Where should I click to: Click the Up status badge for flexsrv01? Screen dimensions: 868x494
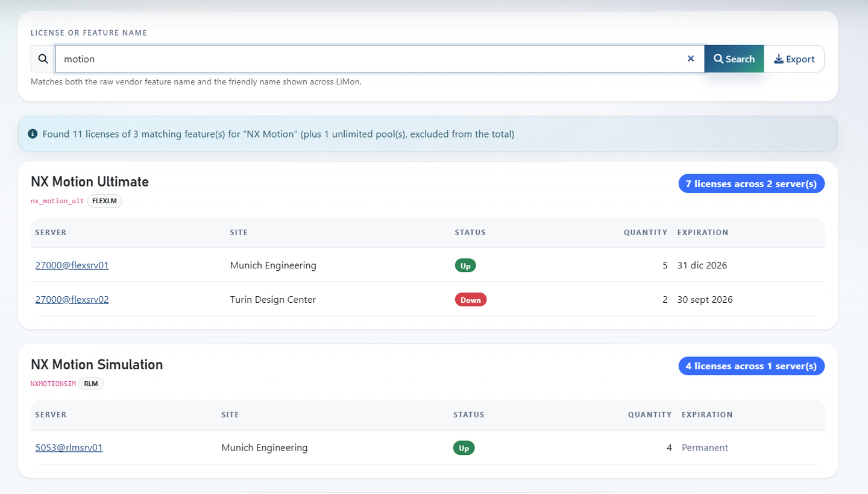tap(465, 265)
